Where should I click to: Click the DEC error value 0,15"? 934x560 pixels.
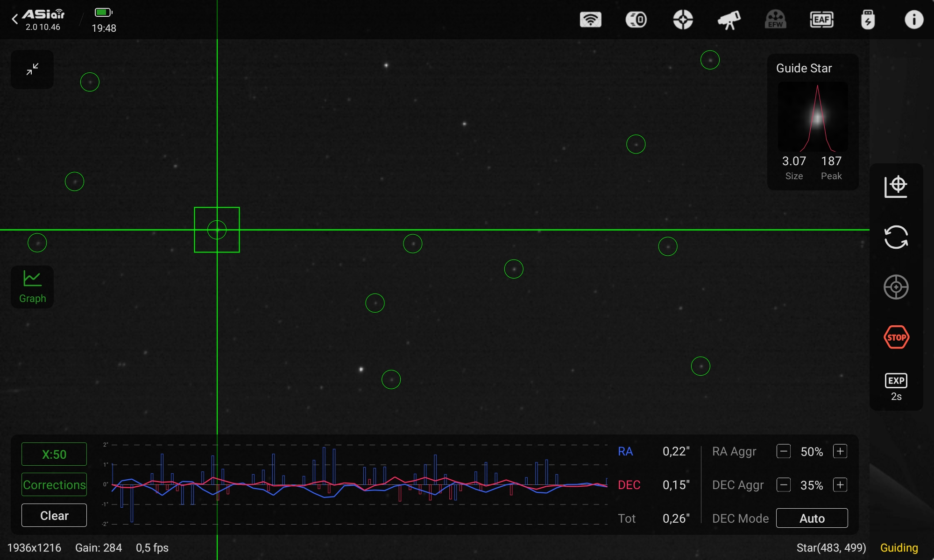(676, 485)
